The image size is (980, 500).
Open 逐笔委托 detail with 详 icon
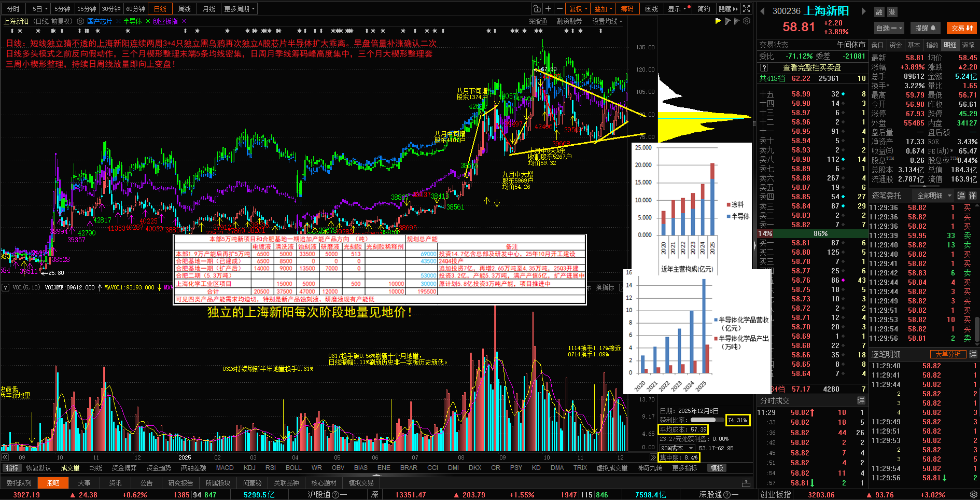tap(973, 196)
